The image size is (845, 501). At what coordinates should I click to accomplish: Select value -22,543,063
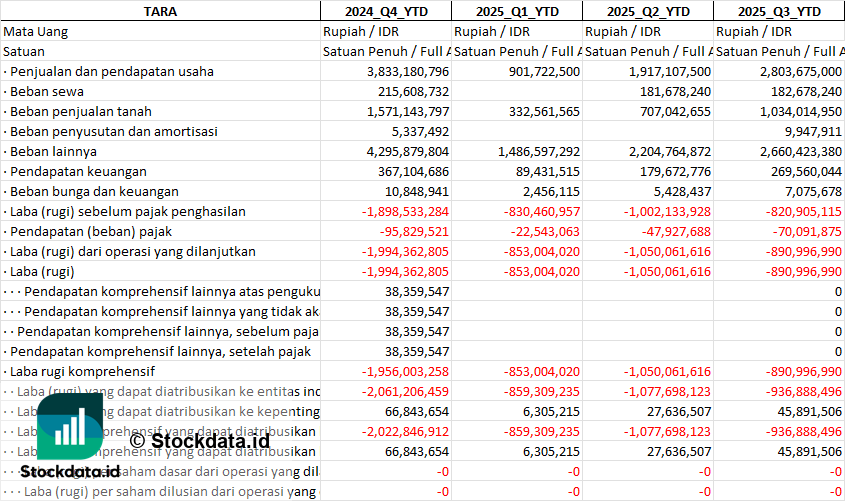pos(545,232)
